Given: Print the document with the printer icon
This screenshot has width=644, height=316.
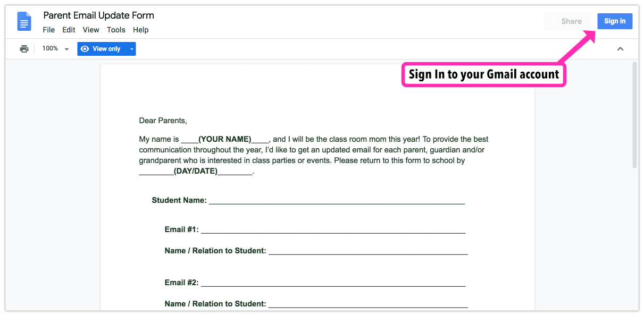Looking at the screenshot, I should [x=24, y=49].
